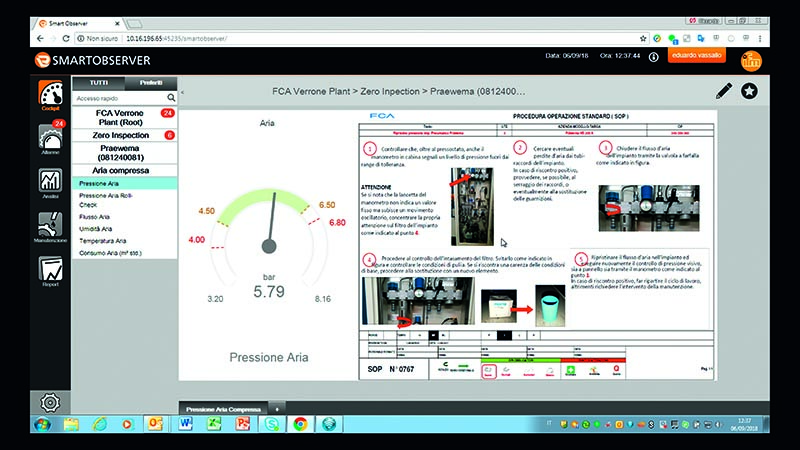800x450 pixels.
Task: Click the eduardo vassallo user button
Action: (x=696, y=56)
